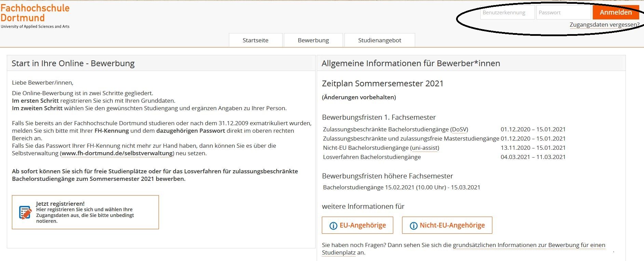Viewport: 644px width, 261px height.
Task: Follow the www.fh-dortmund.de/selbstverwaltung link
Action: [117, 153]
